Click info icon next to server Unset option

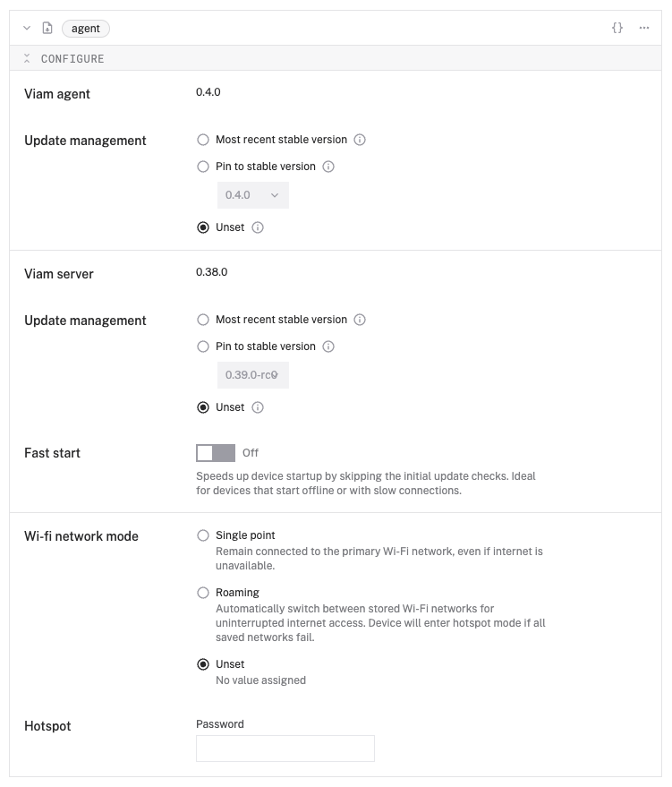click(x=258, y=407)
